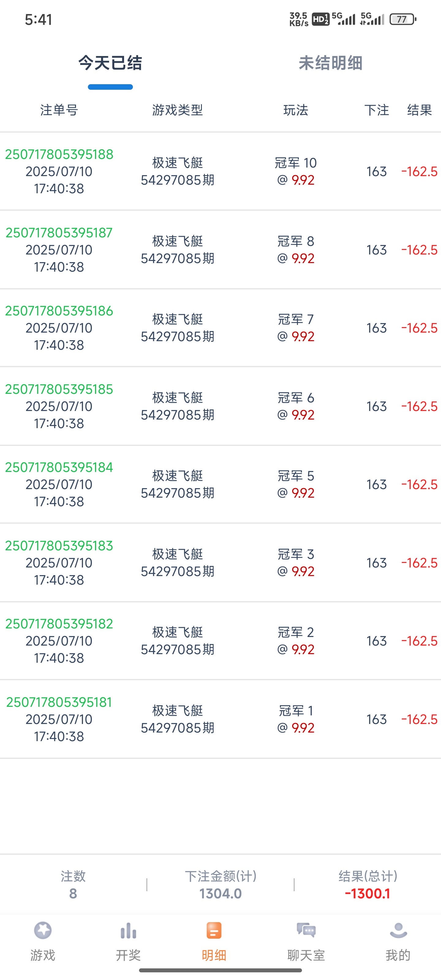The width and height of the screenshot is (441, 980).
Task: Open the 游戏 (Games) icon in bottom navigation
Action: click(x=43, y=931)
